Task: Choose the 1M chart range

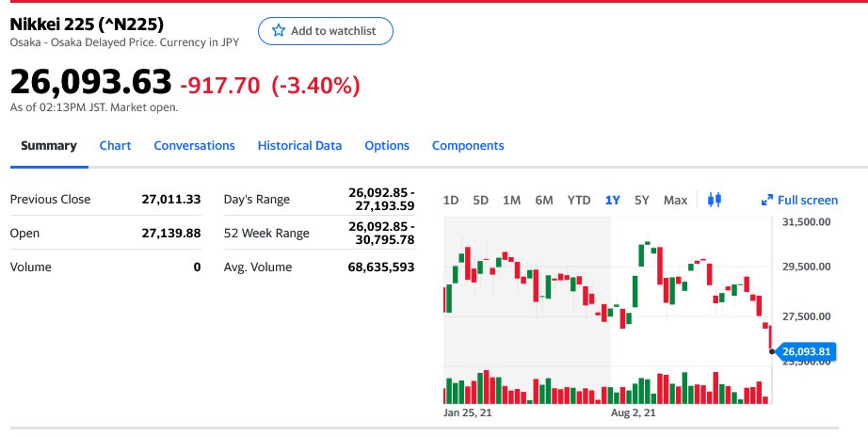Action: (x=511, y=200)
